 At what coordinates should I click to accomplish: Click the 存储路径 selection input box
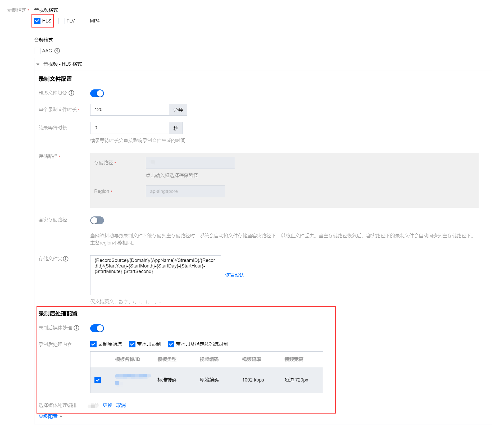[x=190, y=163]
